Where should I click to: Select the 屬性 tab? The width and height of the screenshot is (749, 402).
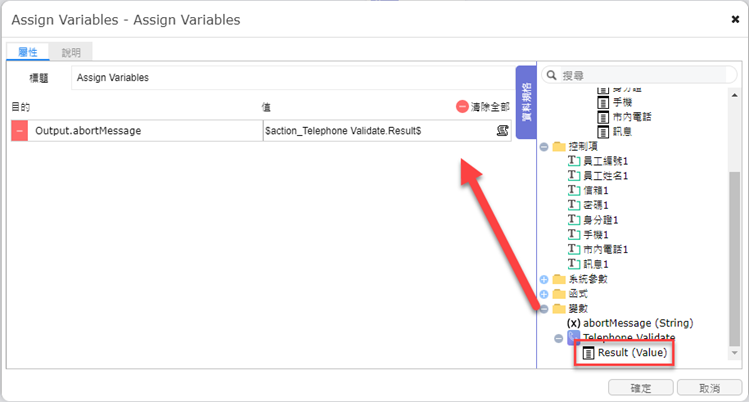coord(28,52)
